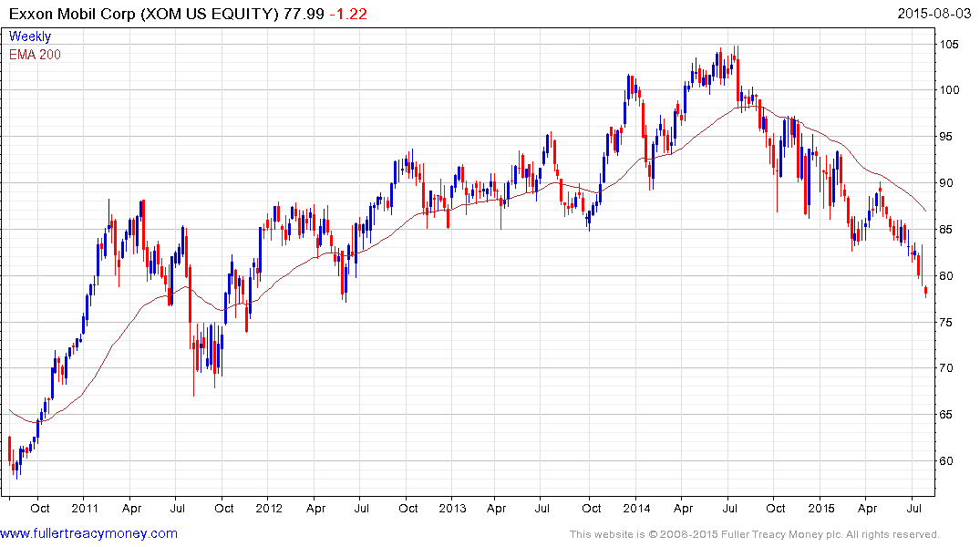Click the '2011' time axis label
Screen dimensions: 980x547
point(85,508)
